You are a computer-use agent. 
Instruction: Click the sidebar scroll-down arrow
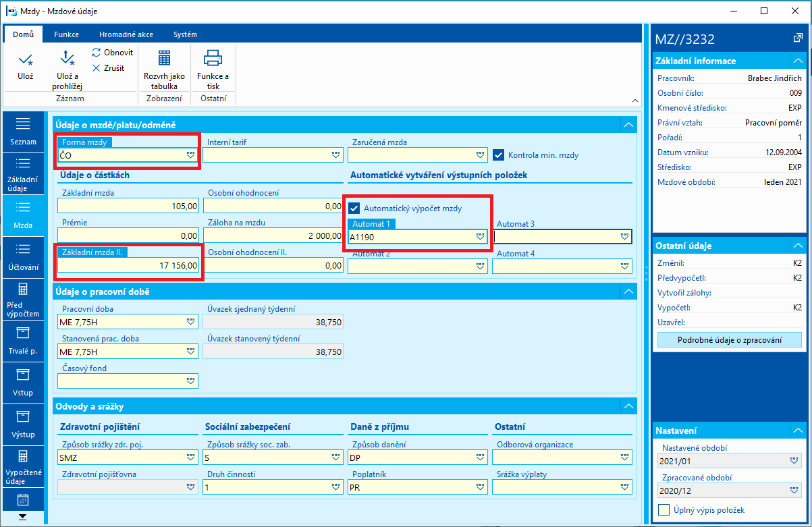23,517
